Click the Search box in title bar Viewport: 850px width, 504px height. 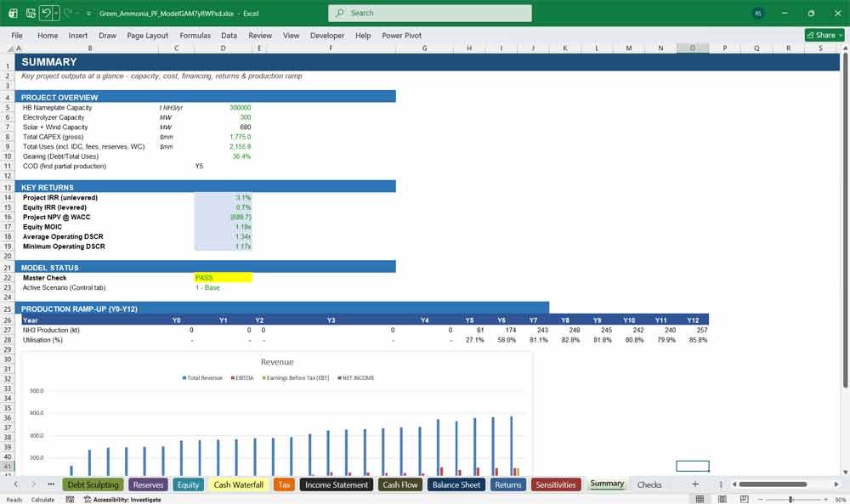(430, 13)
